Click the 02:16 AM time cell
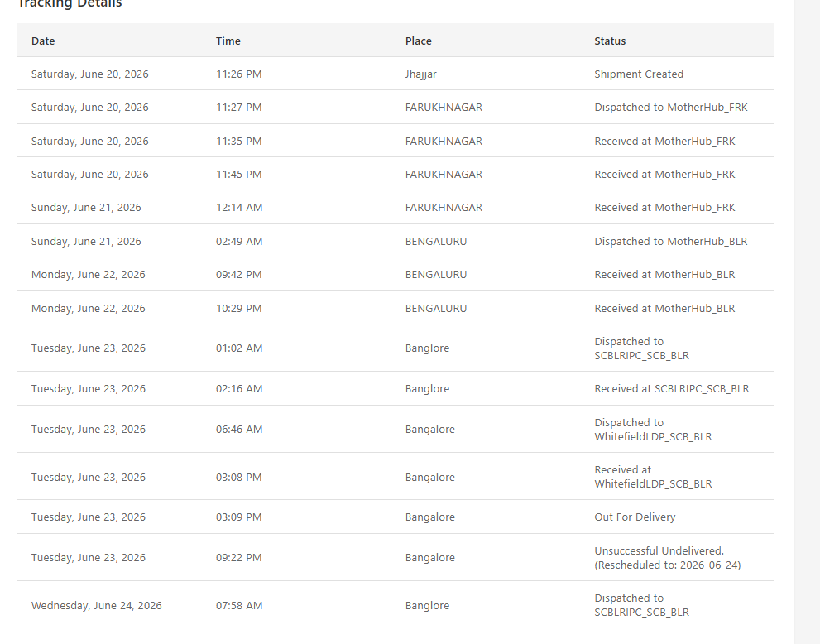 (239, 389)
